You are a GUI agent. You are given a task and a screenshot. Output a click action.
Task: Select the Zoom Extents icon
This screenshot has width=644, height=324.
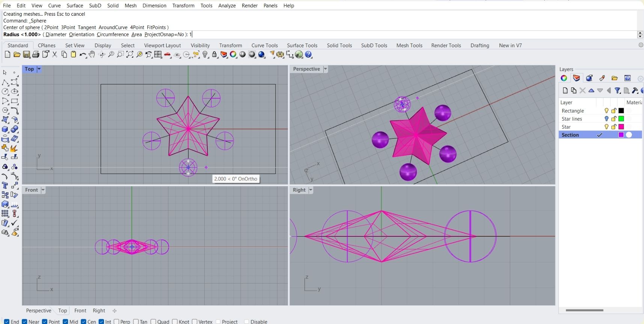coord(130,55)
